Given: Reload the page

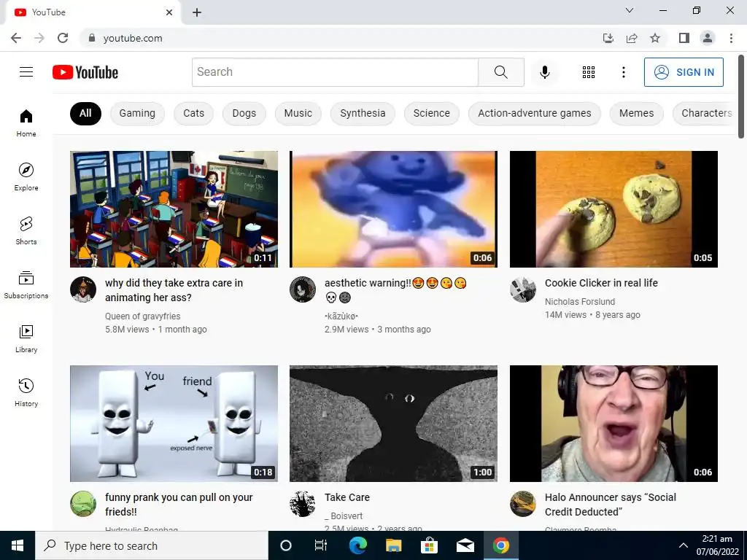Looking at the screenshot, I should click(x=63, y=38).
